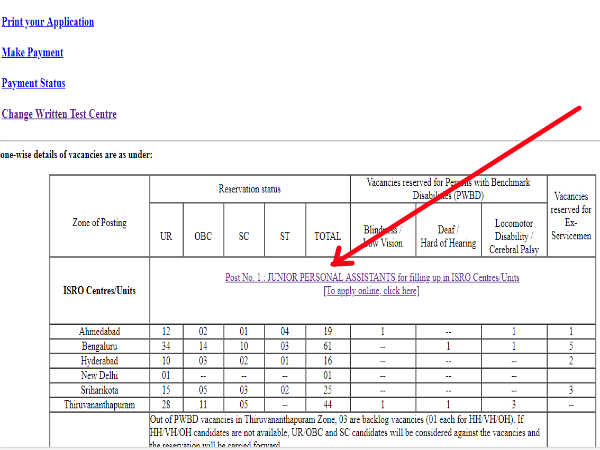This screenshot has width=600, height=450.
Task: Click the 'Reservation status' header
Action: 249,189
